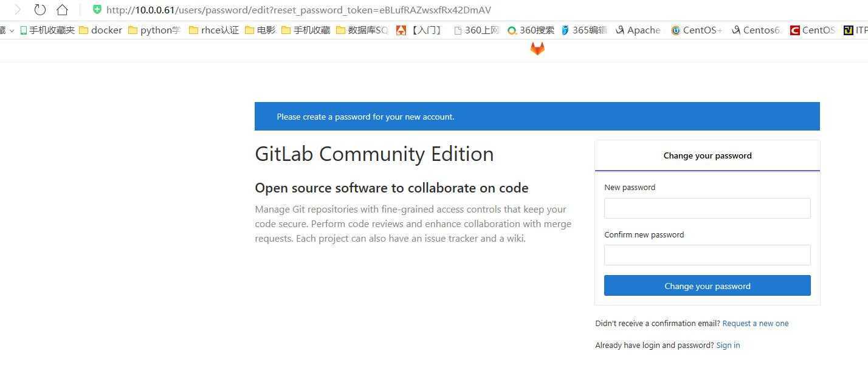Viewport: 868px width, 385px height.
Task: Click the New password label
Action: 630,188
